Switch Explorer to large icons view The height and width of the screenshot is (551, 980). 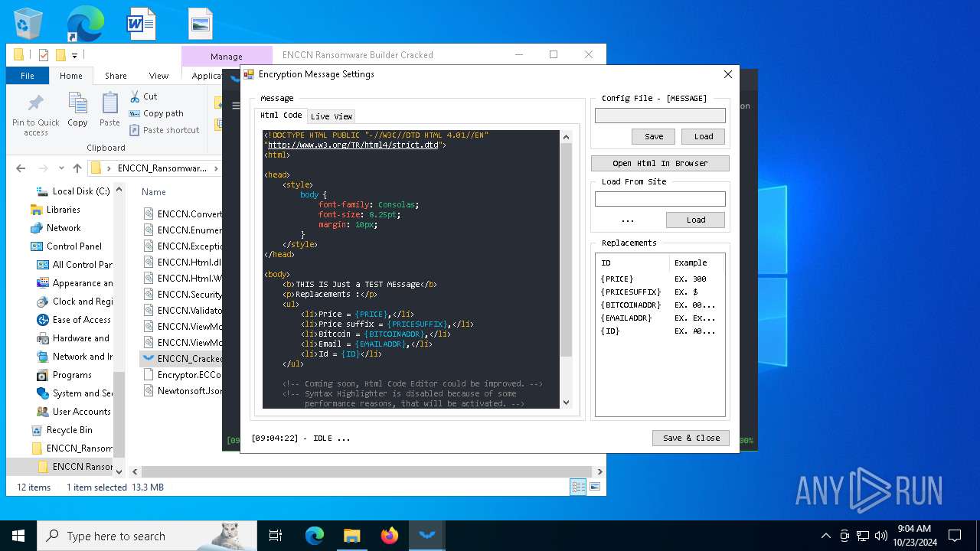tap(594, 487)
